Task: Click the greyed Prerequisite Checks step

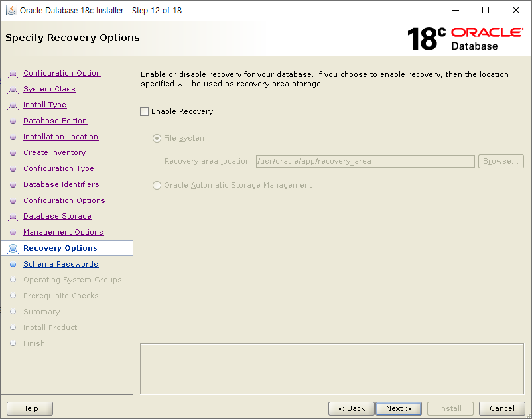Action: [61, 296]
